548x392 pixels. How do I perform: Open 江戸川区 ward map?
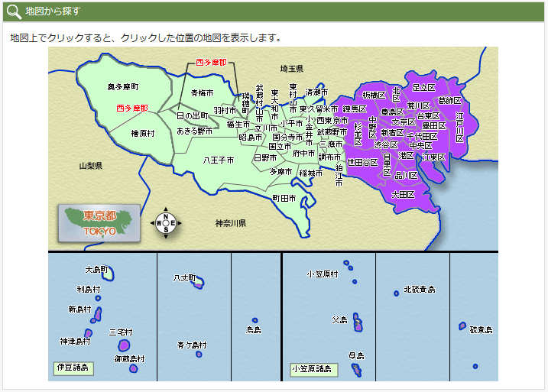click(459, 127)
